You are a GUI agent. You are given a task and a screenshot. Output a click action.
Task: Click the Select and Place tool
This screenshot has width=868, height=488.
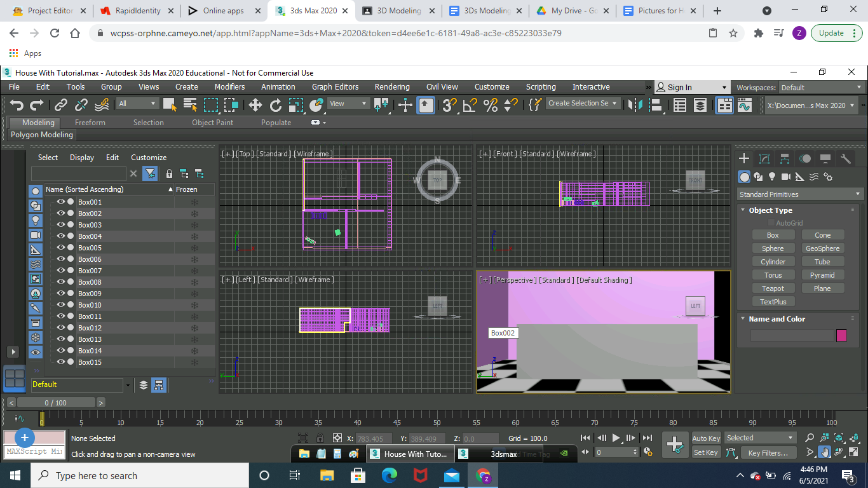pos(316,105)
